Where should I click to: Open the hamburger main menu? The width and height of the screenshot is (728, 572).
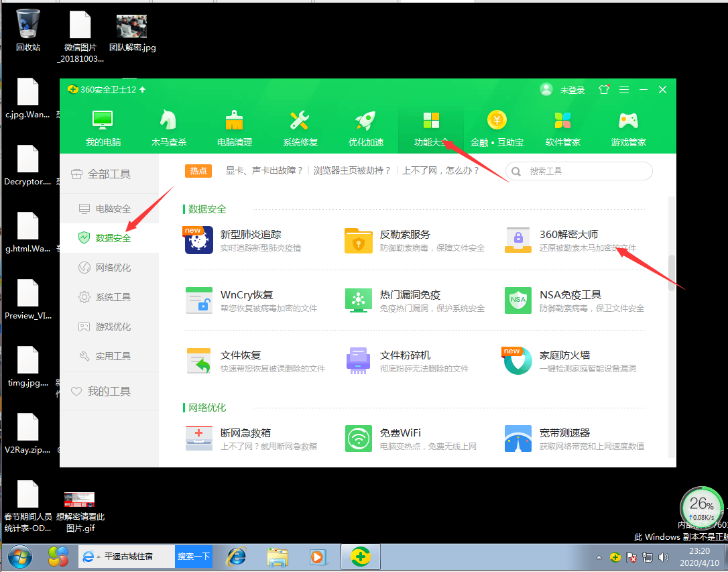click(x=624, y=90)
